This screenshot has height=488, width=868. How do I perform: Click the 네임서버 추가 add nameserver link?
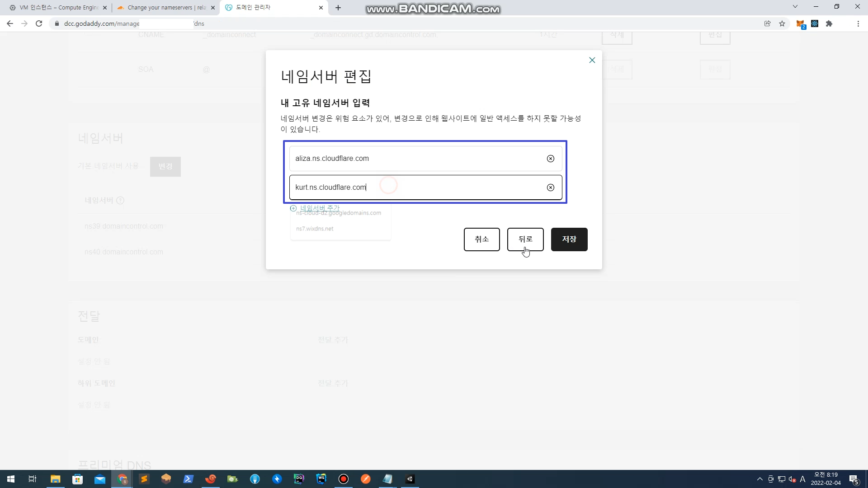tap(319, 208)
